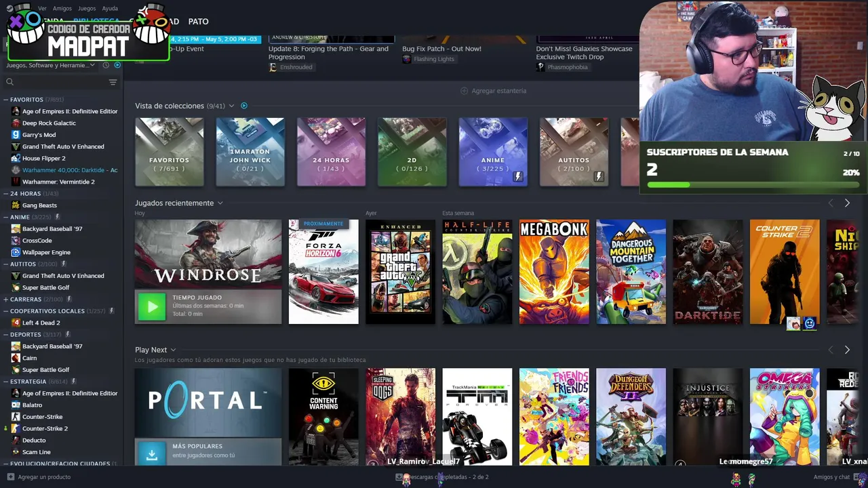
Task: Open the Juegos, Software y Herramientas dropdown
Action: [x=51, y=65]
